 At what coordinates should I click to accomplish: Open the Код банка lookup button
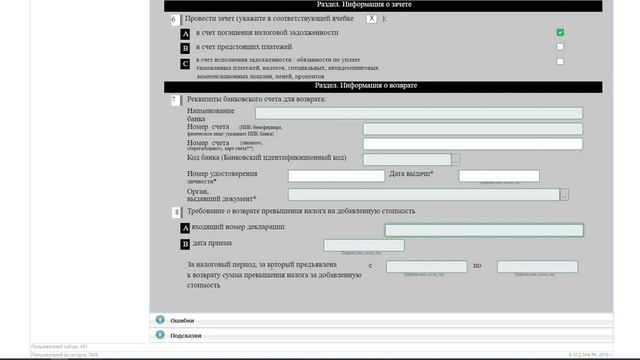point(456,159)
